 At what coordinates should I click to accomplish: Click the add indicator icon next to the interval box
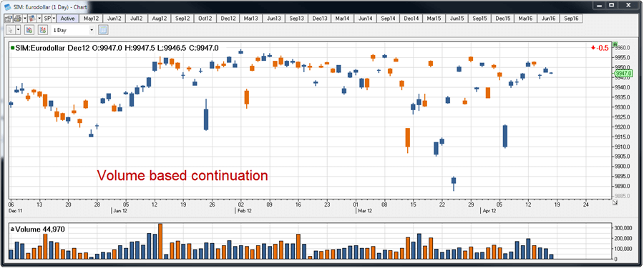(x=43, y=29)
